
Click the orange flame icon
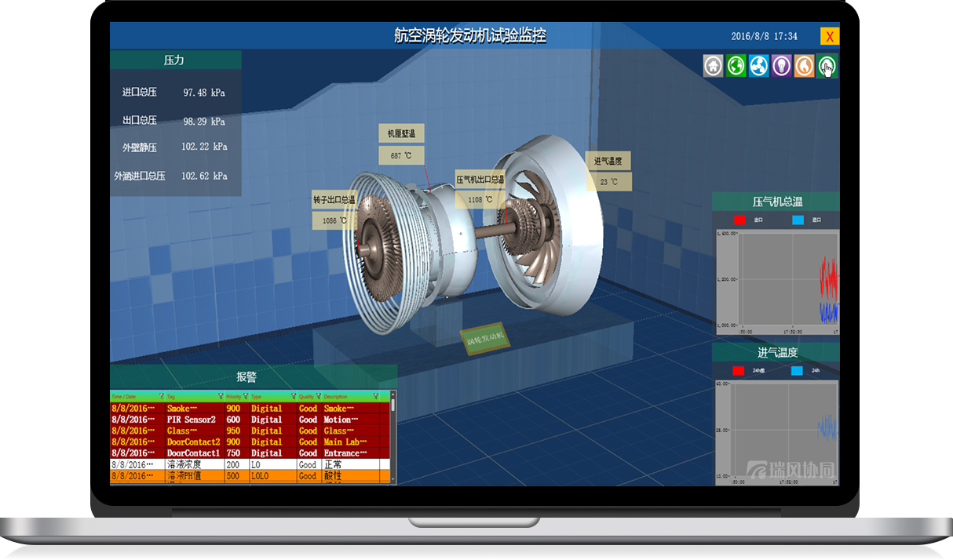pyautogui.click(x=804, y=66)
